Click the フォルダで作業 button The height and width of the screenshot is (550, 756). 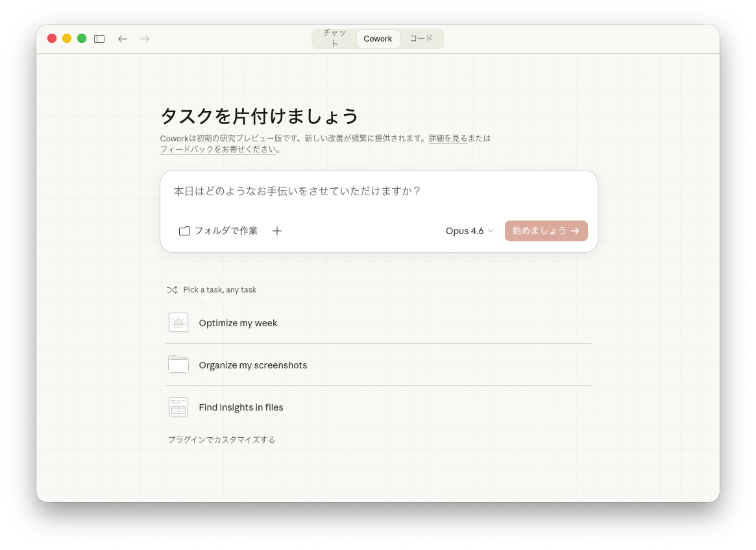click(x=219, y=231)
